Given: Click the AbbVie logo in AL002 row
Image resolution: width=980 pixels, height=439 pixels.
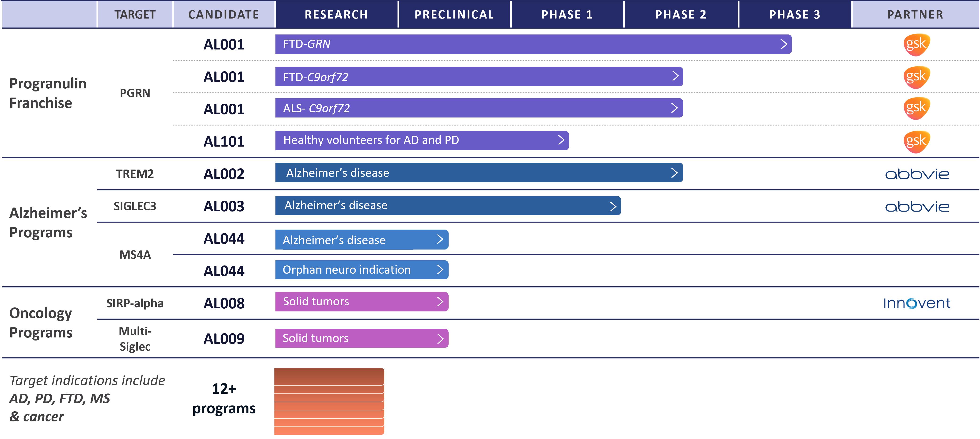Looking at the screenshot, I should (917, 174).
